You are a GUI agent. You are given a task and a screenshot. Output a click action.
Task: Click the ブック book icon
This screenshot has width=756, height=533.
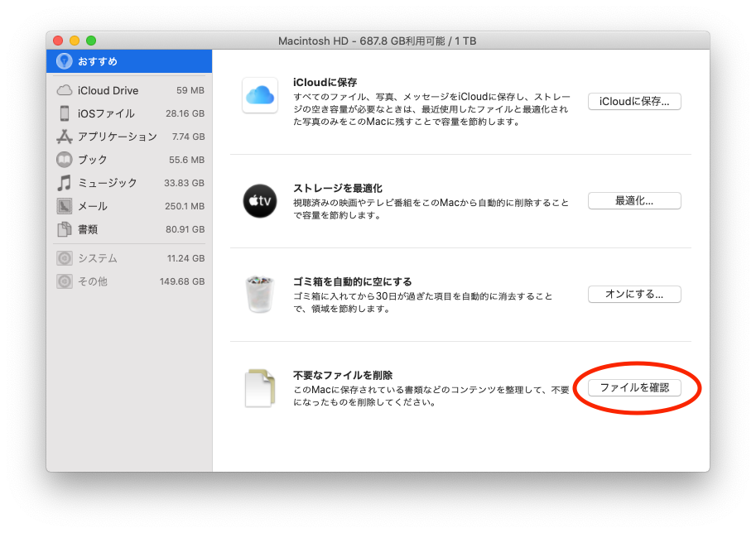pos(65,160)
